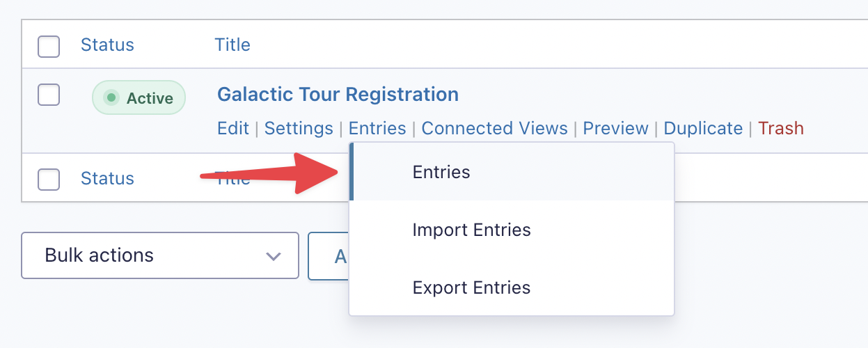Sort by the top Status column header

107,45
